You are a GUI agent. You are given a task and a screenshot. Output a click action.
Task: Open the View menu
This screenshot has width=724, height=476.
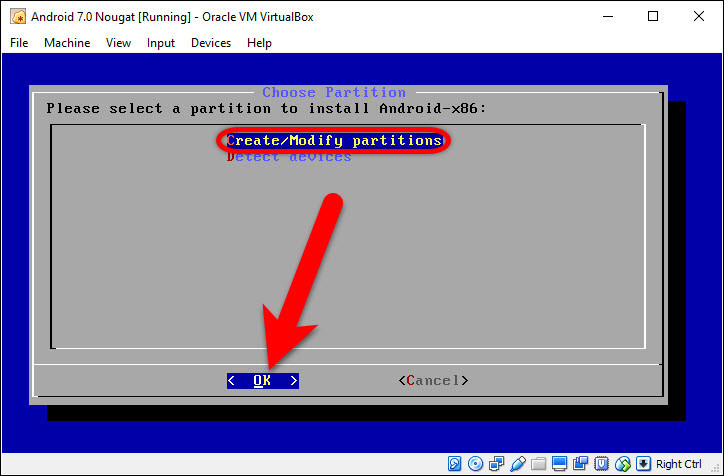coord(118,43)
